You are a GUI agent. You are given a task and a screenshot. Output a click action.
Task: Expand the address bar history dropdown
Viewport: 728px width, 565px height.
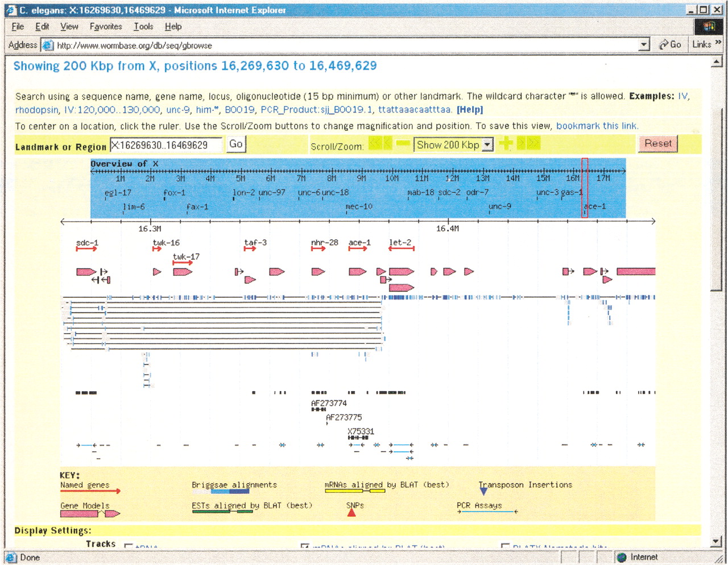click(644, 45)
